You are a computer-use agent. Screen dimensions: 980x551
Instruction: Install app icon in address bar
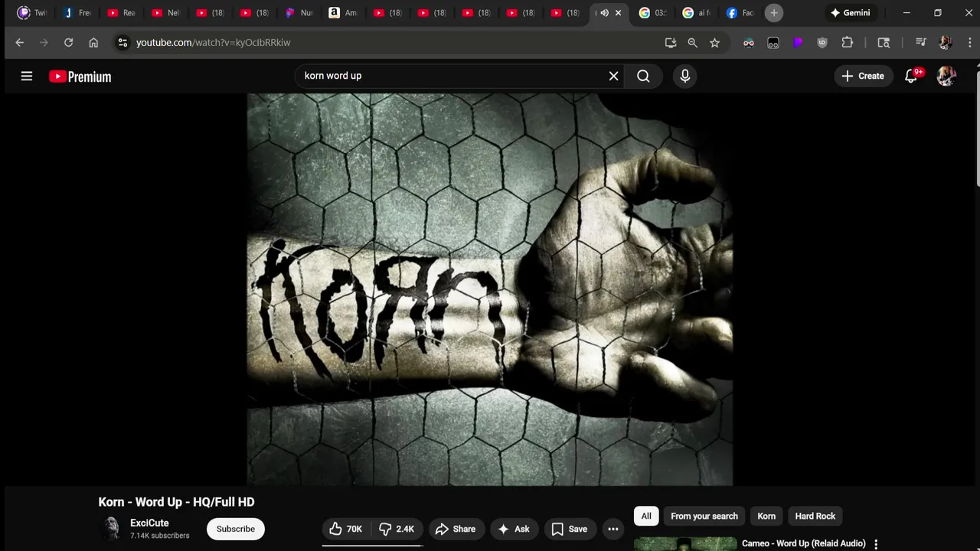(671, 43)
